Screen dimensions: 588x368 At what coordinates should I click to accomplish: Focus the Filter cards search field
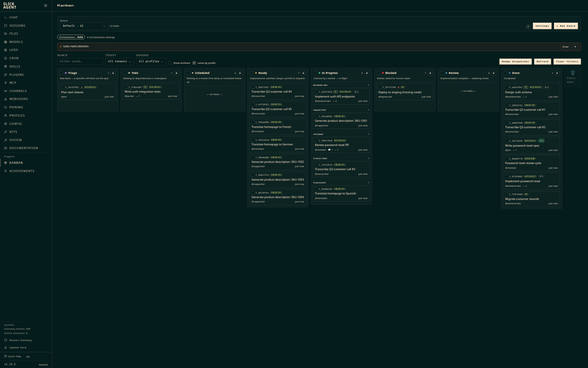tap(80, 62)
